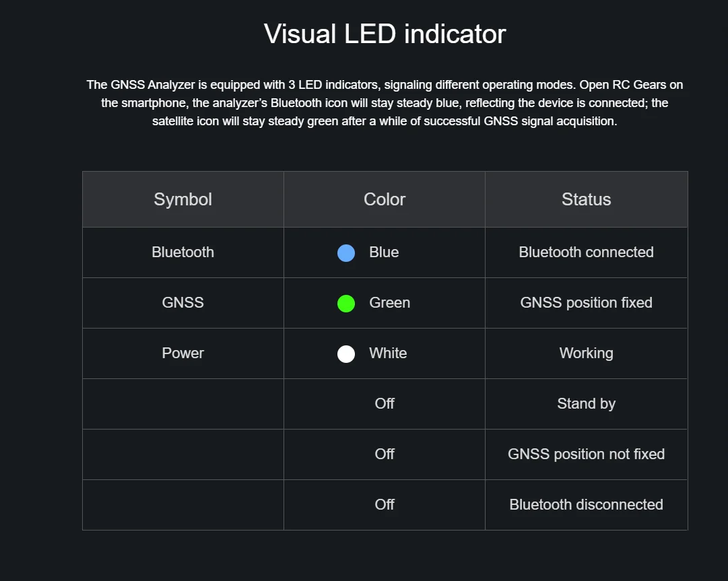Click the Visual LED indicator heading
Screen dimensions: 728x581
[x=385, y=34]
